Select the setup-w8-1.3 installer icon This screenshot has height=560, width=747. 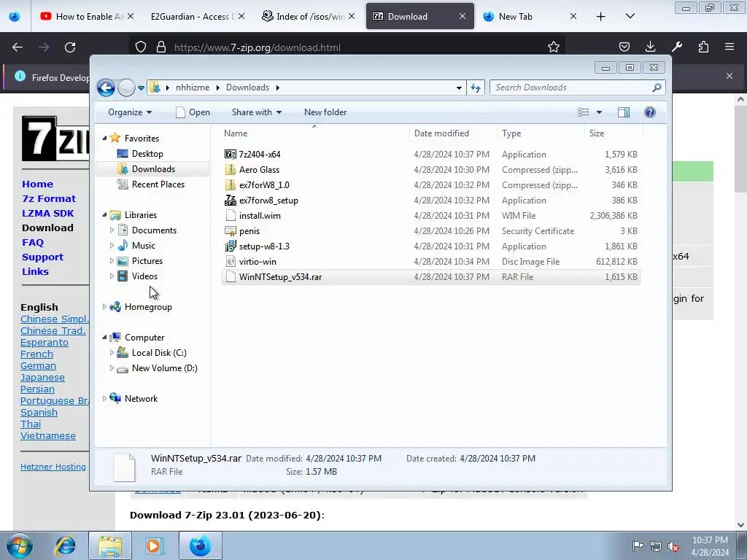[231, 246]
